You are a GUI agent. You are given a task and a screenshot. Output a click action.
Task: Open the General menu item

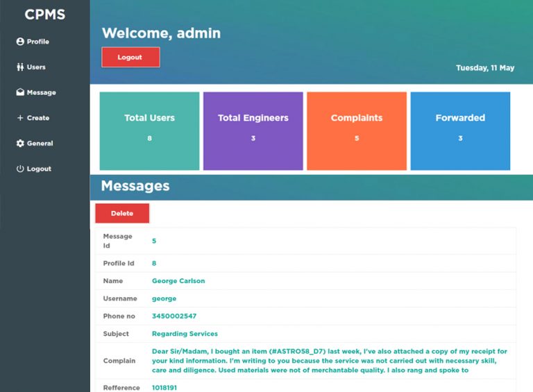tap(35, 144)
